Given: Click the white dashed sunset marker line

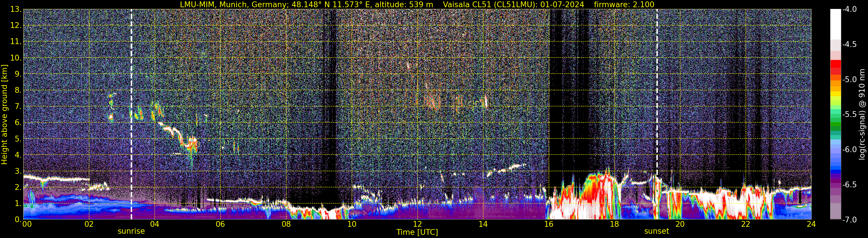Looking at the screenshot, I should (657, 114).
